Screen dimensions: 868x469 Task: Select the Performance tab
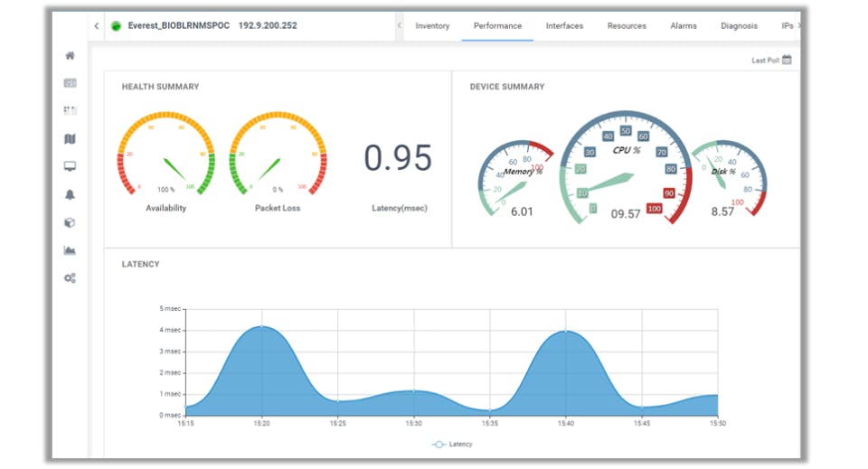[x=497, y=26]
